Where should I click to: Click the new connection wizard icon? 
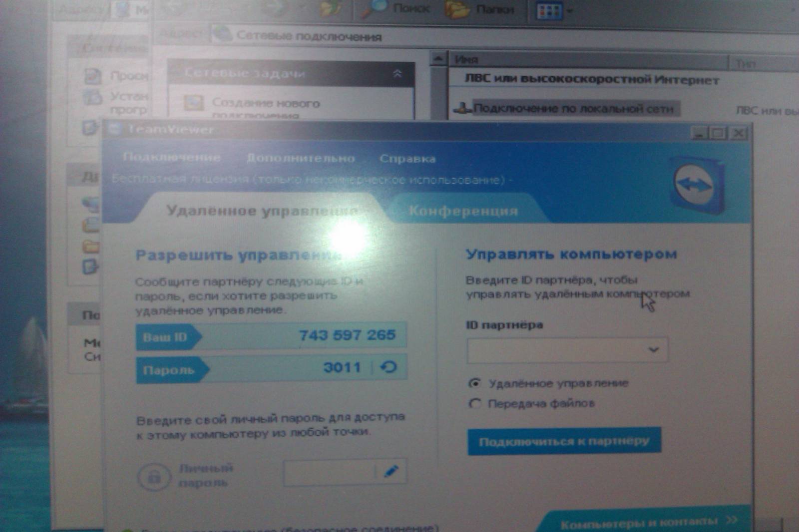[193, 103]
